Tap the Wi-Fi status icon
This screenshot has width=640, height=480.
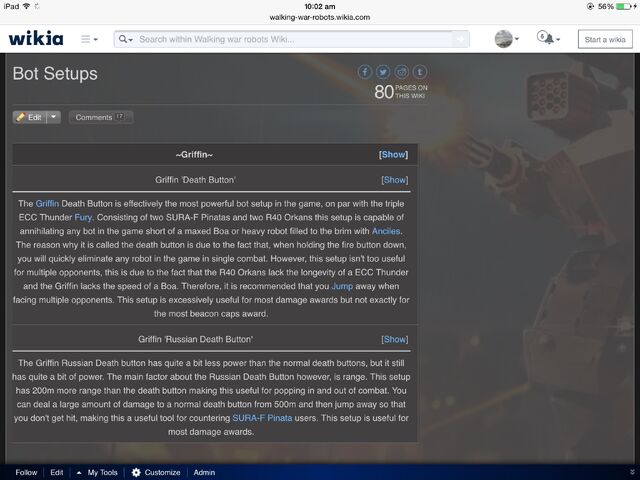coord(27,6)
